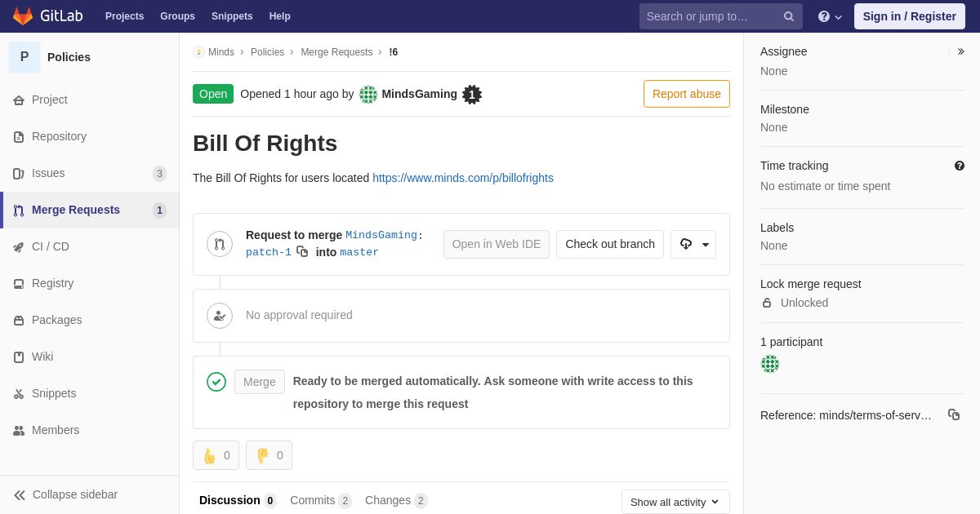The image size is (980, 514).
Task: Click the thumbs down emoji button
Action: pyautogui.click(x=269, y=455)
